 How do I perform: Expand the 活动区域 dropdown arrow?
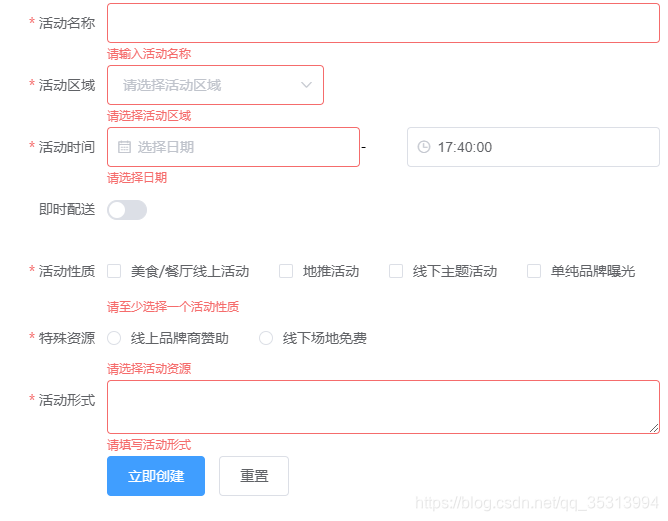click(x=306, y=85)
